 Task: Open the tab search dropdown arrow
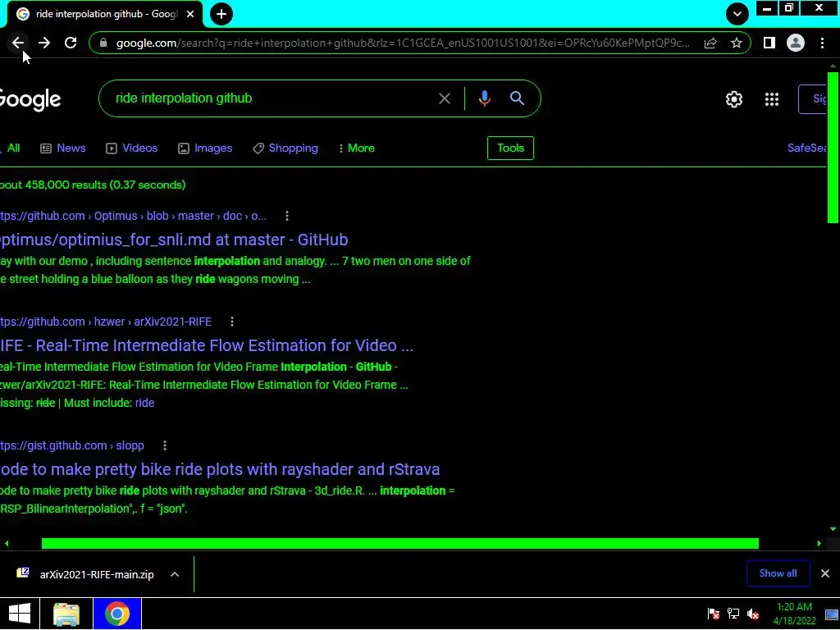737,14
